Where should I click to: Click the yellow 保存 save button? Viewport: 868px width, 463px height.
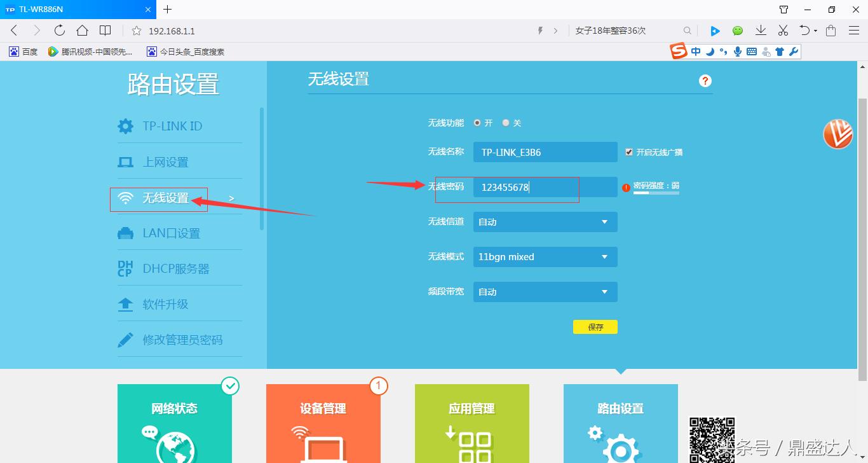point(595,326)
